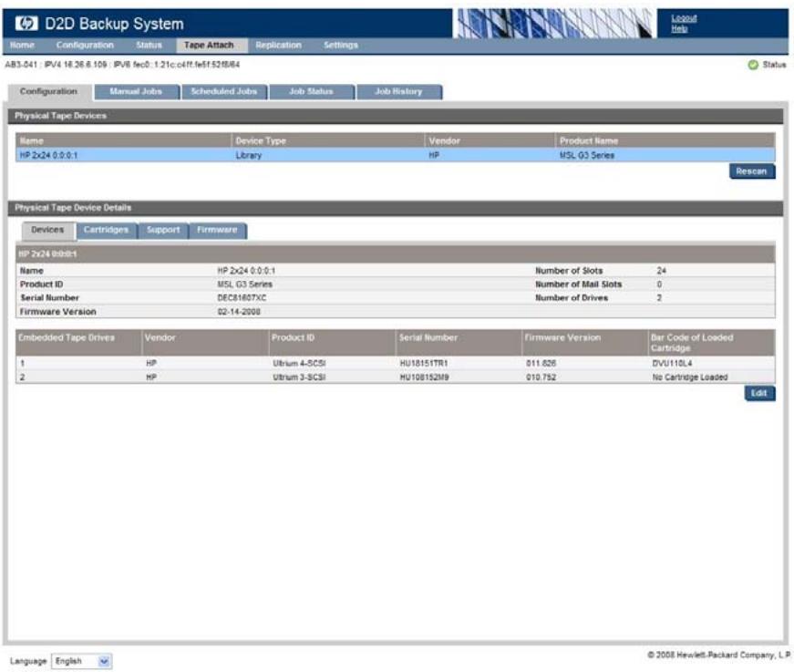The height and width of the screenshot is (672, 794).
Task: Open the Replication menu
Action: point(279,45)
